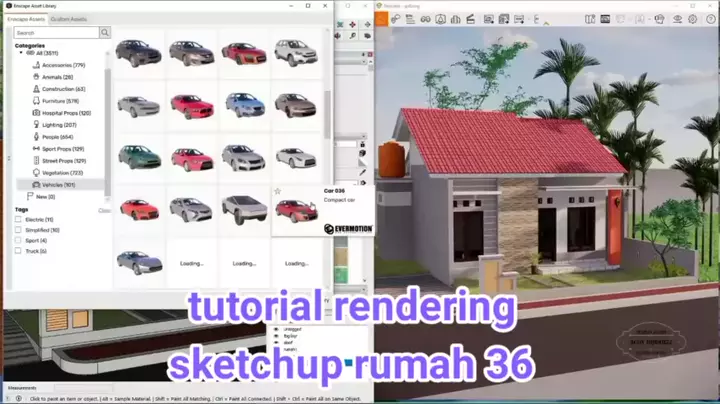Click the buildings icon in Enscape toolbar
Viewport: 720px width, 404px height.
tap(455, 18)
